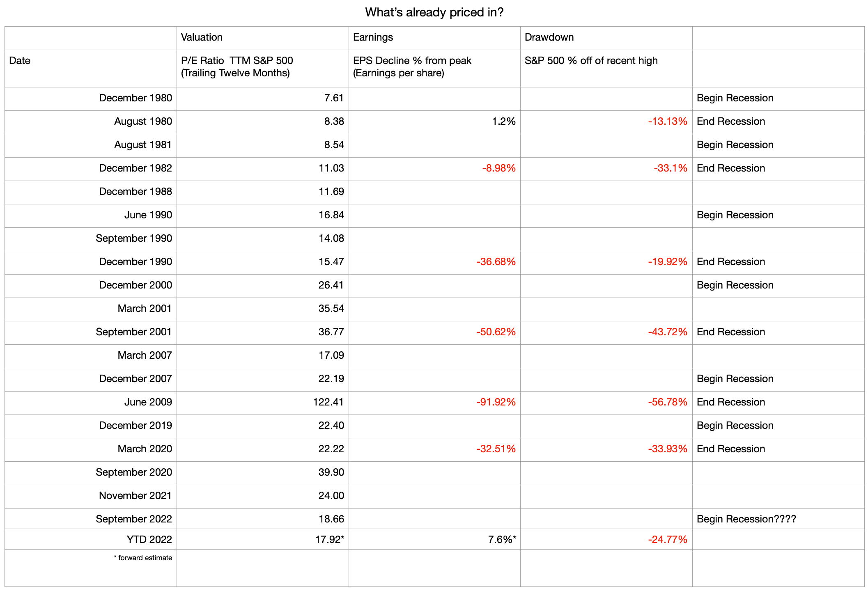
Task: Click the 39.90 P/E value for September 2020
Action: coord(331,472)
